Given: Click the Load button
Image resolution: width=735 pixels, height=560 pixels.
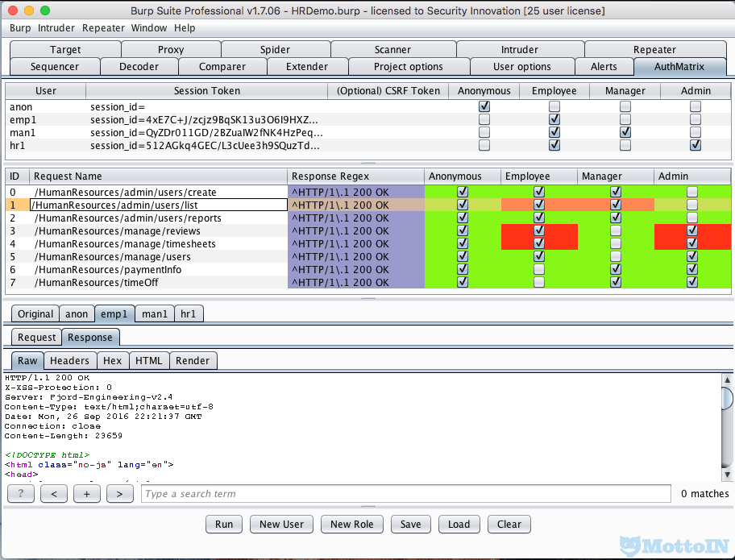Looking at the screenshot, I should pyautogui.click(x=459, y=525).
